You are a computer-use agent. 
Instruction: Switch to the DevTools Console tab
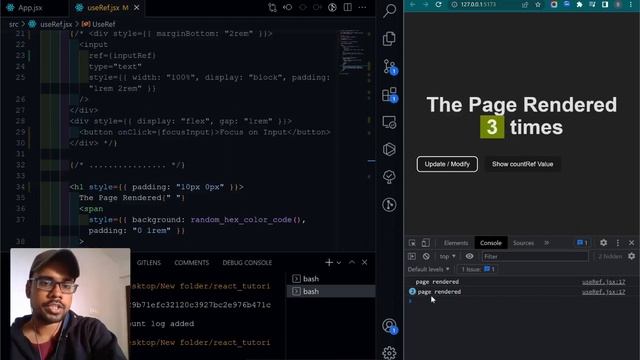click(x=491, y=243)
